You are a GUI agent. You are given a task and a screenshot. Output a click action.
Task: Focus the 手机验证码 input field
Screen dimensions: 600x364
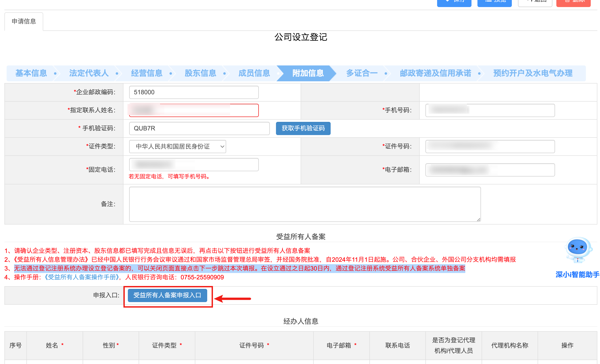click(199, 128)
